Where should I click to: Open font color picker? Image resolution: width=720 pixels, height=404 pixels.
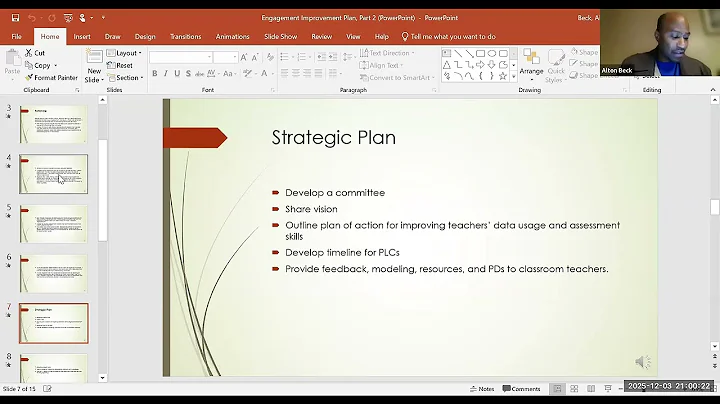[x=266, y=73]
